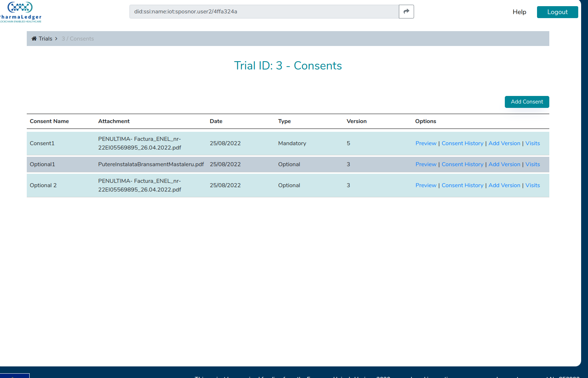Open Consent History for Optional1
The height and width of the screenshot is (378, 588).
(462, 164)
